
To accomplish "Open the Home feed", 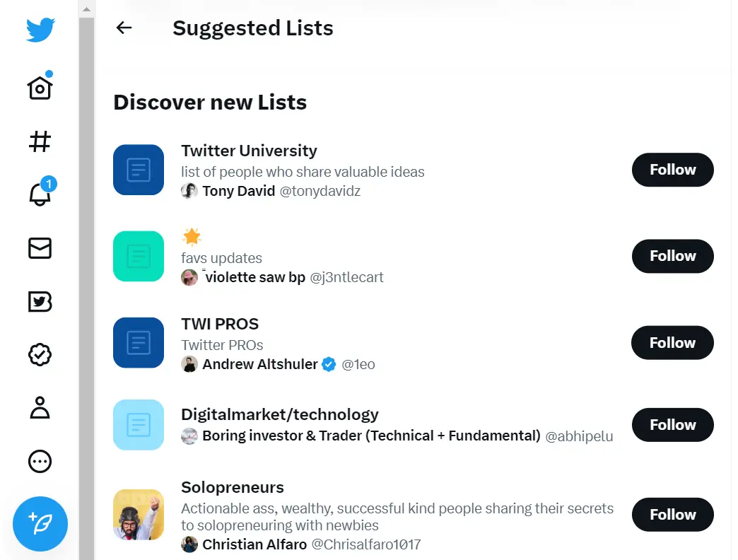I will click(40, 86).
